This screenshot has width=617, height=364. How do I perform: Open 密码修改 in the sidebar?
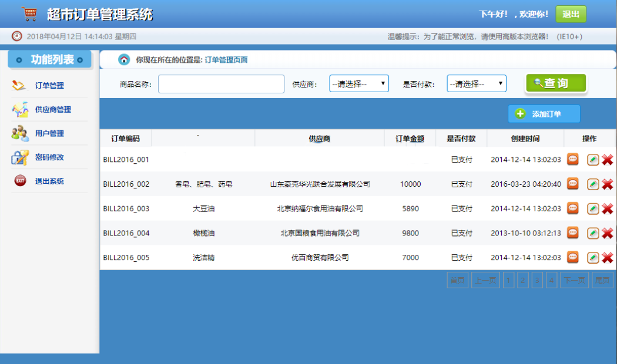(49, 157)
